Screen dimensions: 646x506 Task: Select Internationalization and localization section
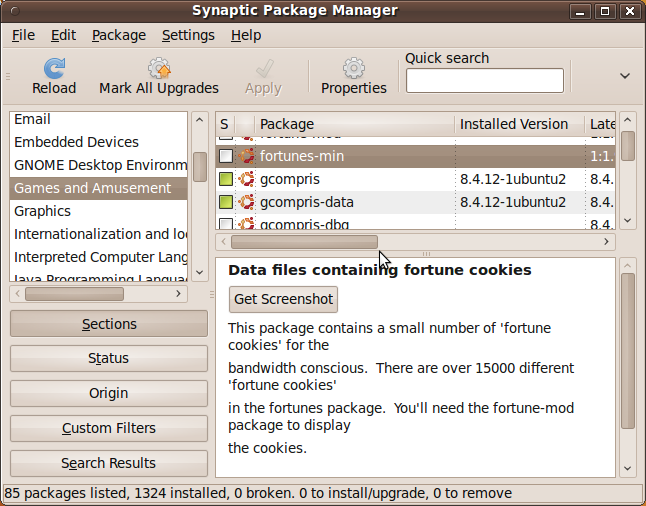pos(98,234)
